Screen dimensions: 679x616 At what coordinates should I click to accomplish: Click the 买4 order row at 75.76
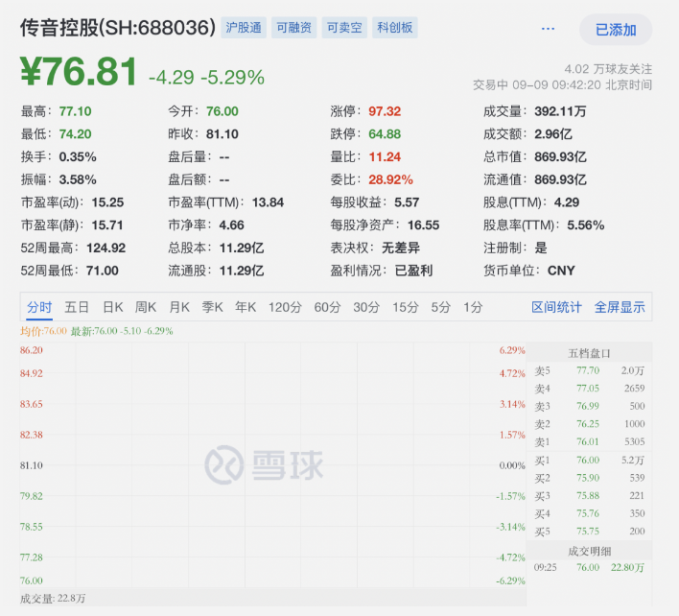click(590, 513)
